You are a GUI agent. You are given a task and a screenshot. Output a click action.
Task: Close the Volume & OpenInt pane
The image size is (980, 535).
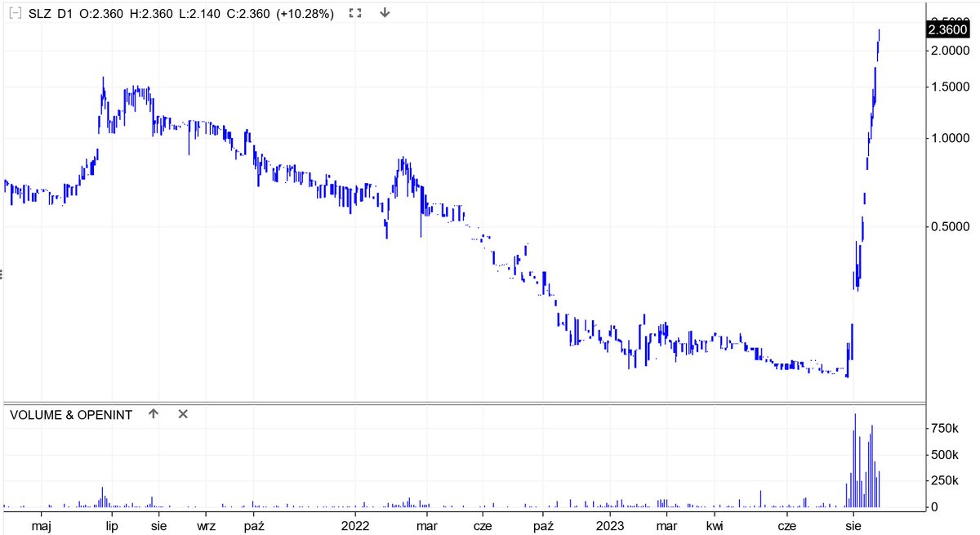coord(183,414)
